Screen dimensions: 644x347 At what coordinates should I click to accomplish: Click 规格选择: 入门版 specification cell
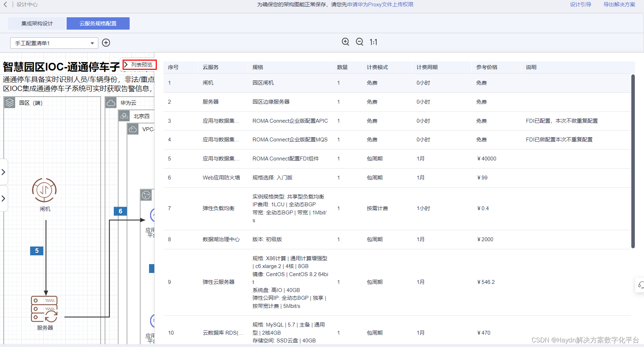(272, 178)
